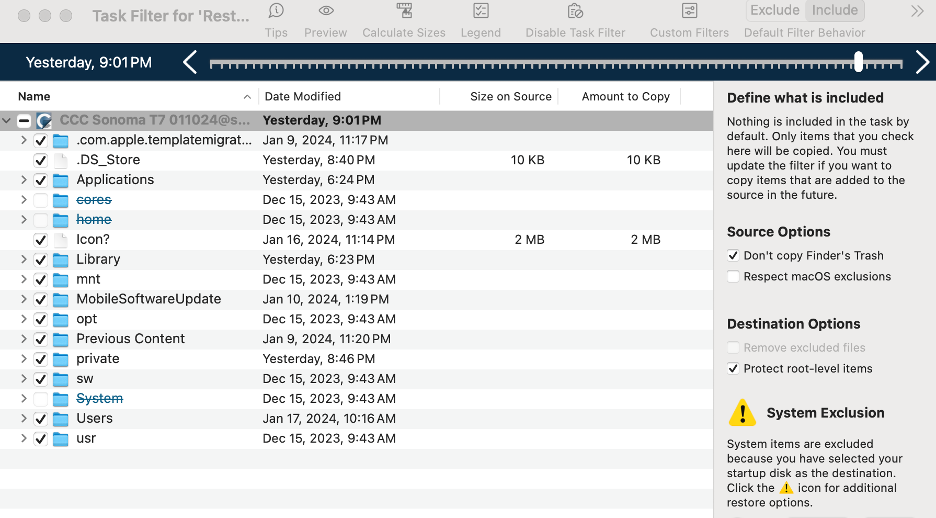The height and width of the screenshot is (518, 936).
Task: Open the Preview eye icon
Action: pyautogui.click(x=326, y=11)
